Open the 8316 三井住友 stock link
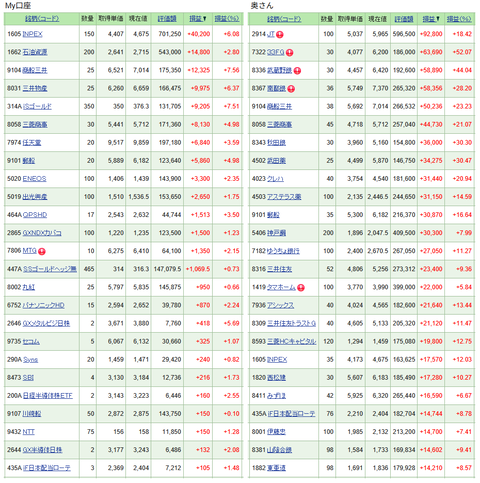 tap(279, 269)
